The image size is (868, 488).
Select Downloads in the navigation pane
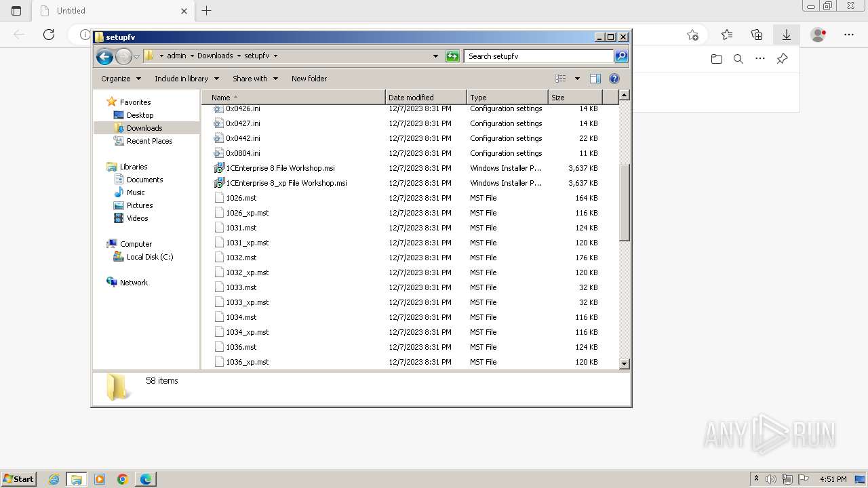(x=144, y=128)
